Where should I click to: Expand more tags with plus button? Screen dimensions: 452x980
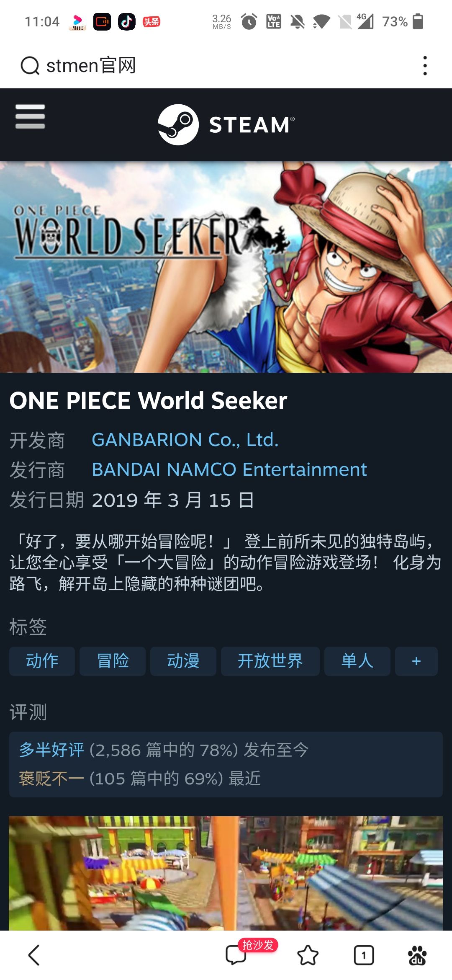pos(416,661)
